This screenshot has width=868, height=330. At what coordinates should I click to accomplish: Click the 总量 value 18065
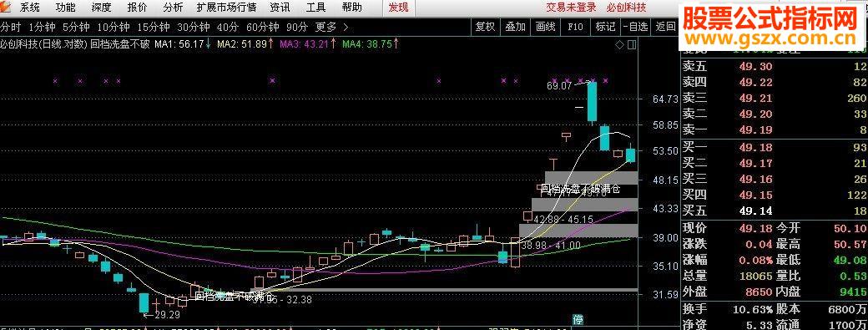755,277
